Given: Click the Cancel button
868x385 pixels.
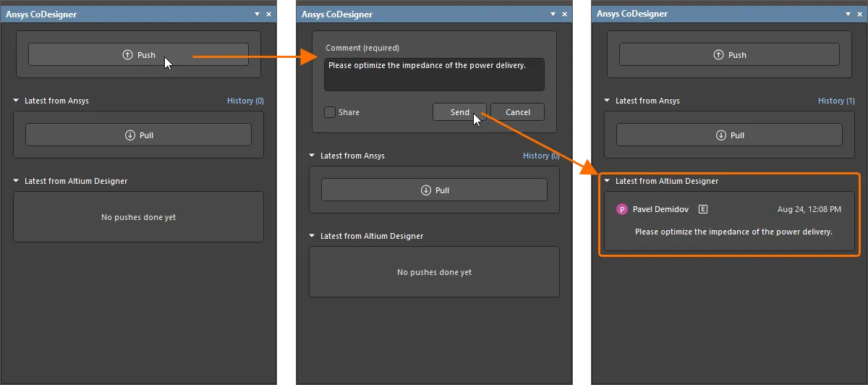Looking at the screenshot, I should 518,112.
